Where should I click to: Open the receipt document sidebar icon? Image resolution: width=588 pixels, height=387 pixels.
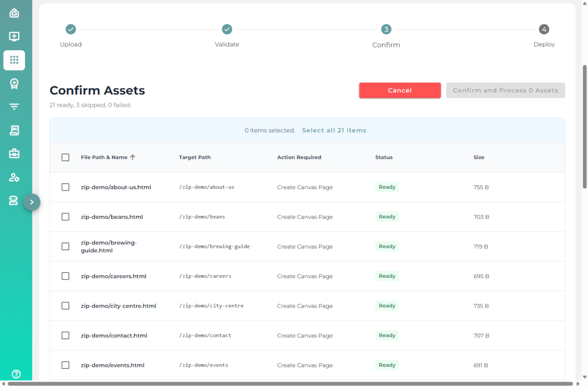(14, 130)
